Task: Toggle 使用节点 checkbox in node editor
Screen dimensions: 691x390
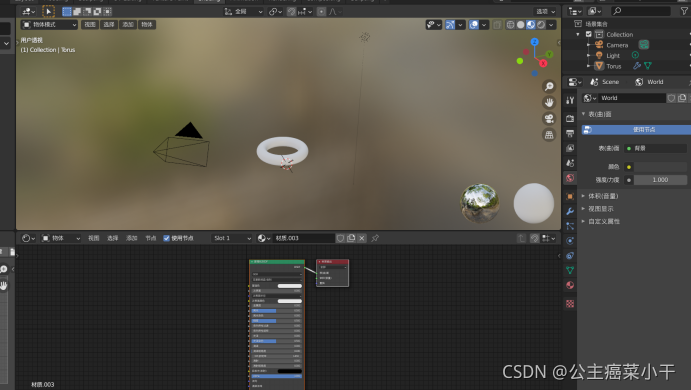Action: (167, 238)
